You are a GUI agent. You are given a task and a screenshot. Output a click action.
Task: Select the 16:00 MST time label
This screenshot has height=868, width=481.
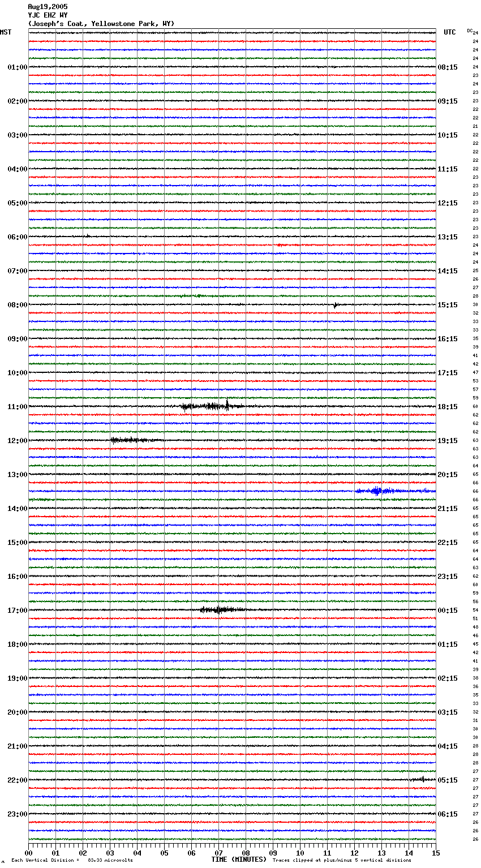(x=17, y=577)
